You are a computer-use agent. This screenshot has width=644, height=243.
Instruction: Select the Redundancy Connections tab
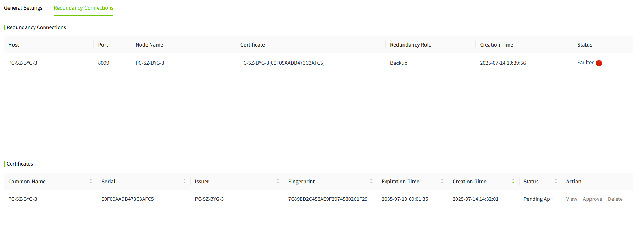pos(84,8)
